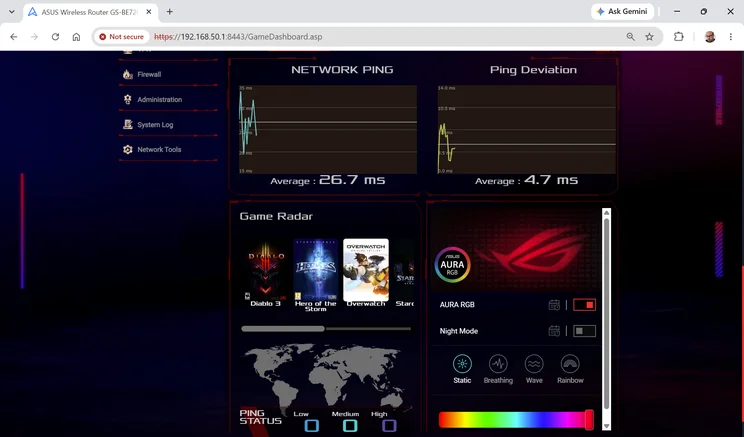Image resolution: width=744 pixels, height=437 pixels.
Task: Click the AURA panel scroll-up arrow
Action: point(606,213)
